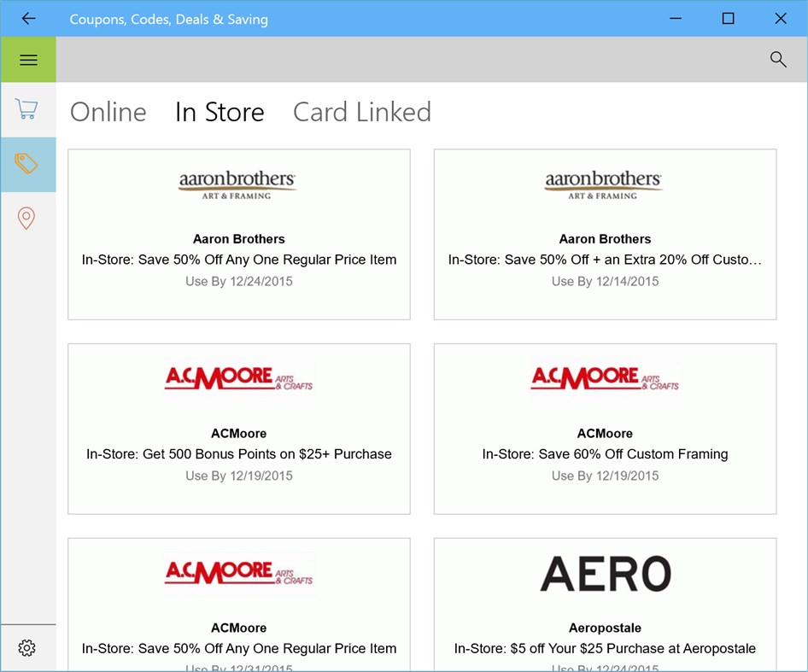
Task: Select the location pin sidebar icon
Action: click(28, 219)
